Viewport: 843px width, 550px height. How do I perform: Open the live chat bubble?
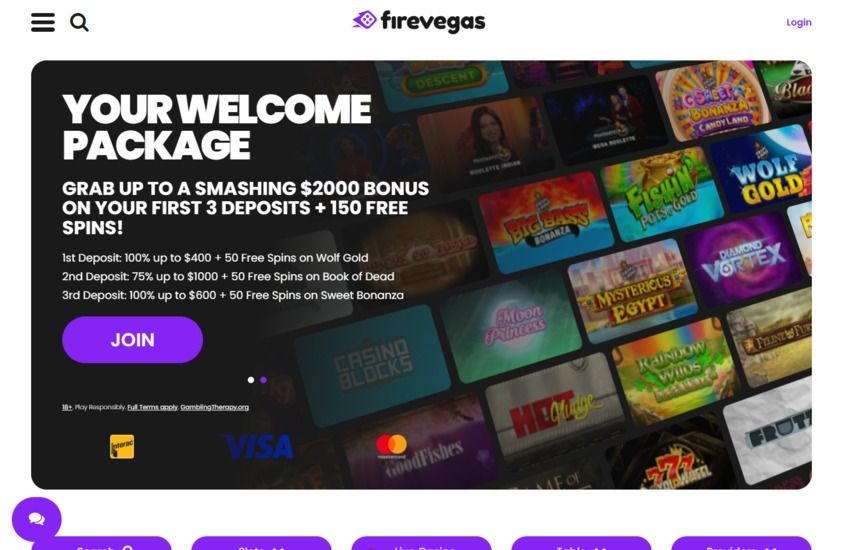37,519
